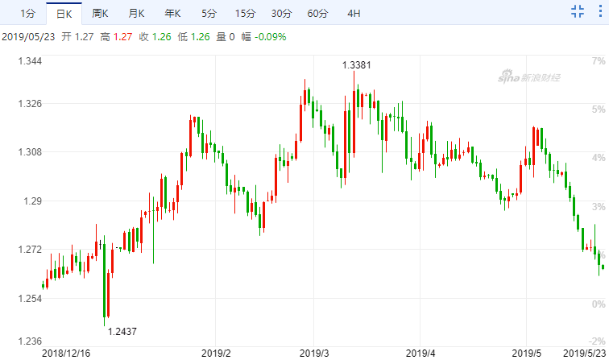
Task: Click the 3% right axis label
Action: (599, 207)
